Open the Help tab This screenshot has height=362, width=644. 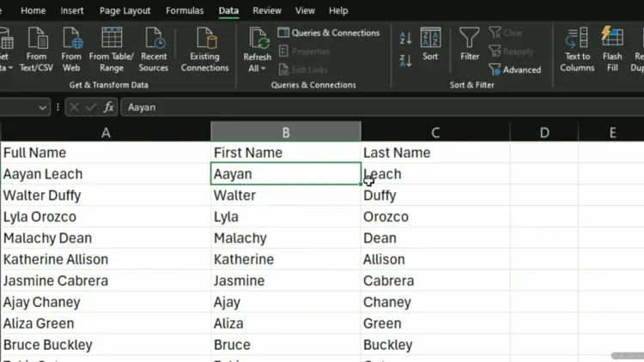pyautogui.click(x=338, y=10)
